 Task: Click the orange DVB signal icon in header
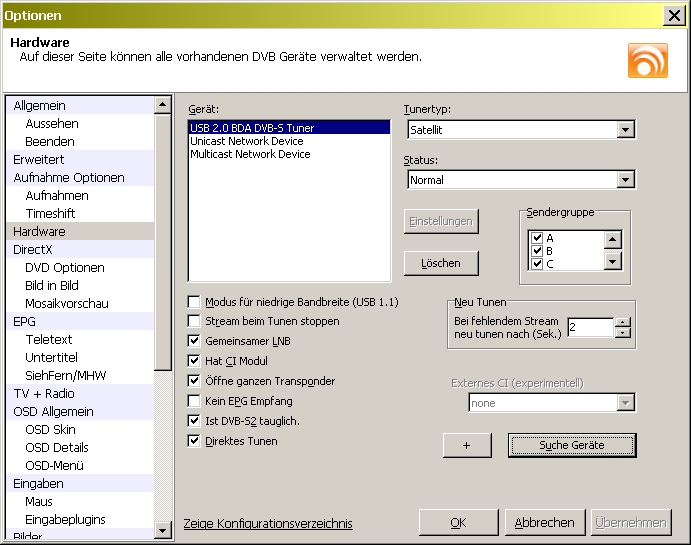coord(647,61)
